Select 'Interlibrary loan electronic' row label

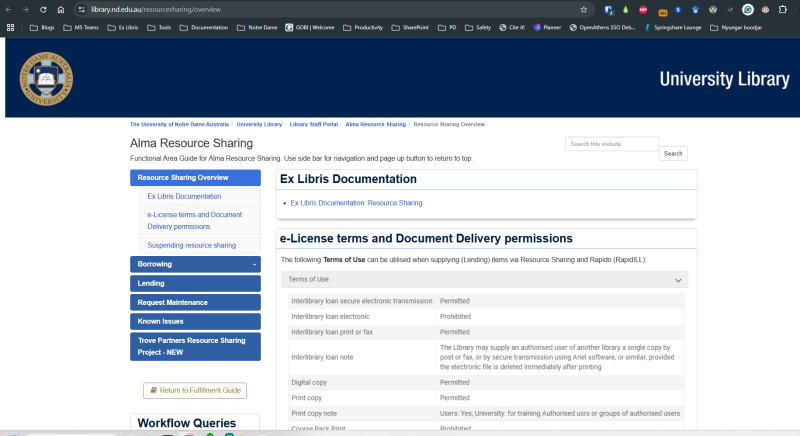pos(330,317)
